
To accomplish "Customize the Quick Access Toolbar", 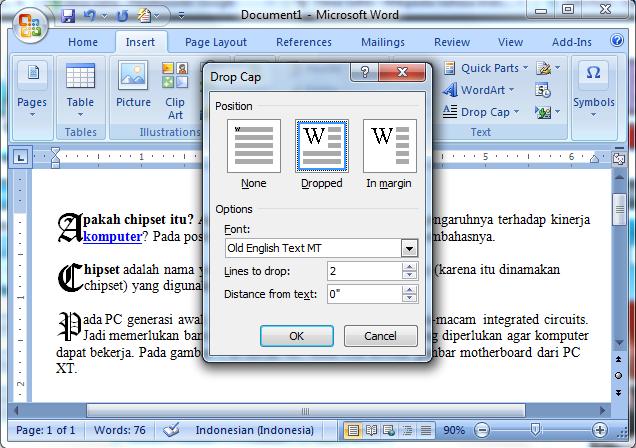I will [181, 16].
